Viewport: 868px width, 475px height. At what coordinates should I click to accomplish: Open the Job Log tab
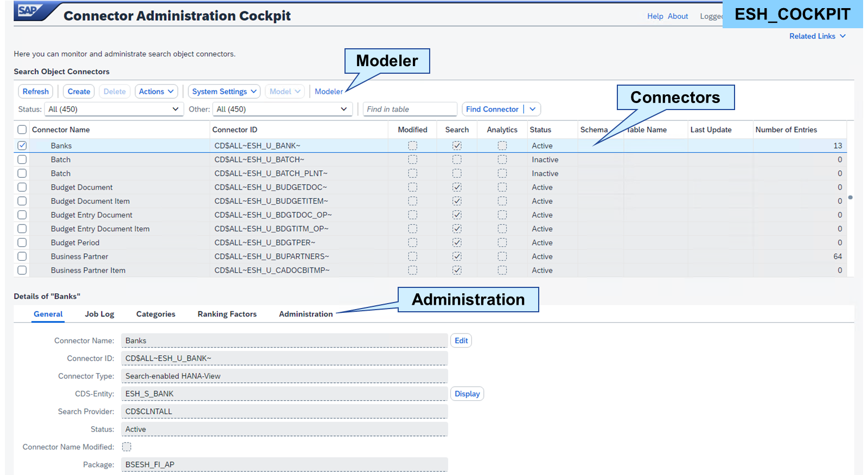[99, 314]
